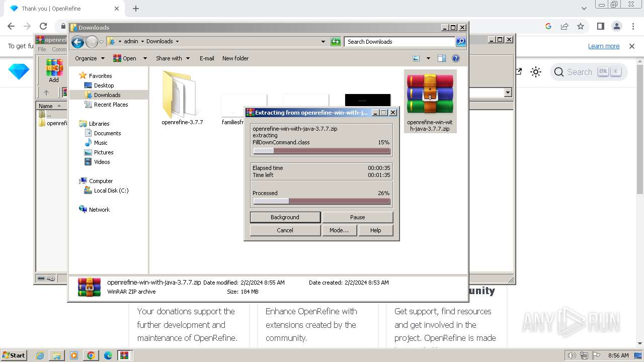Select the openrefine-3.7.7 folder icon
Viewport: 644px width, 362px height.
[x=182, y=98]
